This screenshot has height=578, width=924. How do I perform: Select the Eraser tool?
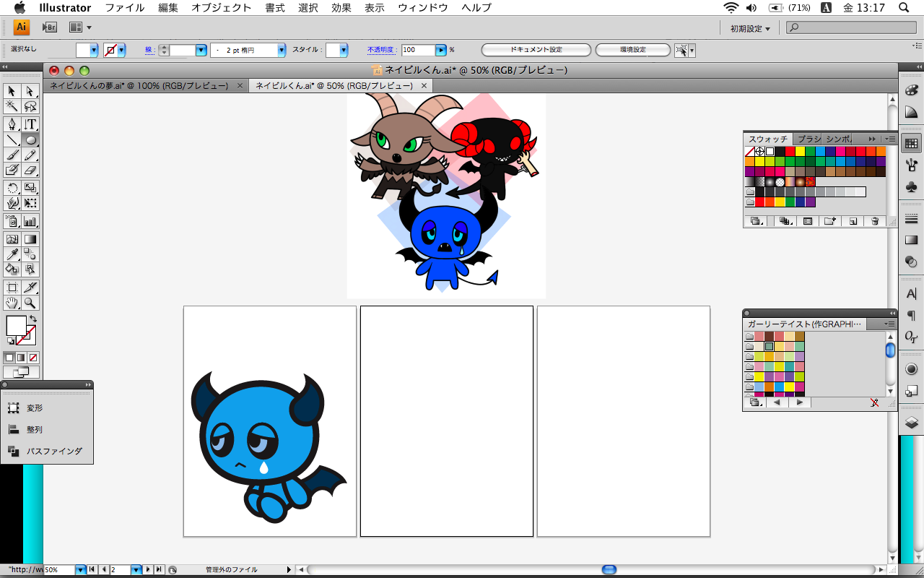(x=30, y=171)
